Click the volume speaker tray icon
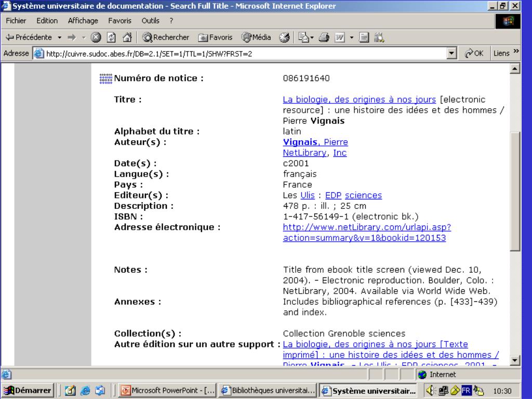The height and width of the screenshot is (399, 532). coord(430,391)
